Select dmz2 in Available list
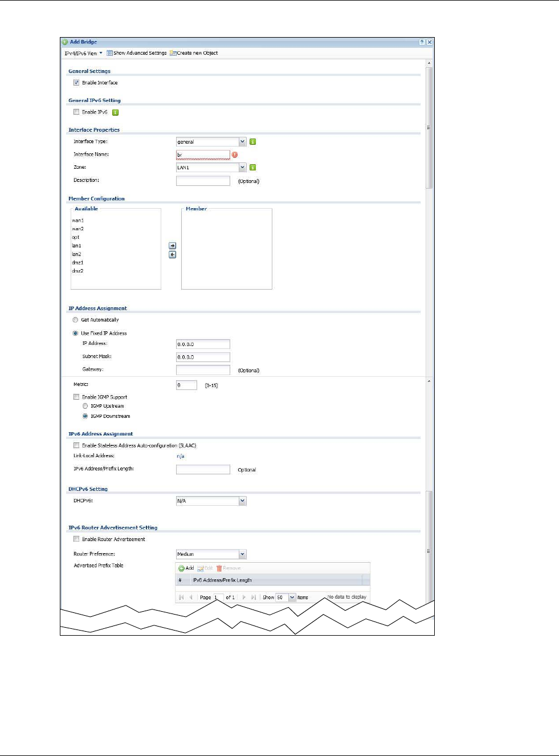 tap(78, 271)
